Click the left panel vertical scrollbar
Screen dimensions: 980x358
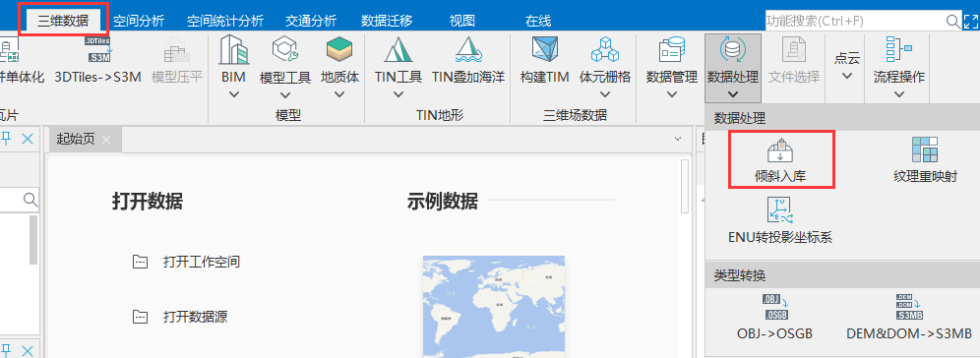click(x=33, y=241)
